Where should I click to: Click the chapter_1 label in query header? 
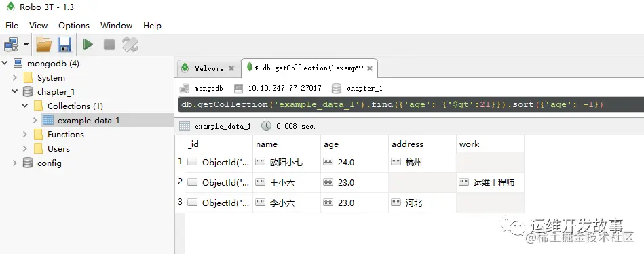(x=364, y=88)
